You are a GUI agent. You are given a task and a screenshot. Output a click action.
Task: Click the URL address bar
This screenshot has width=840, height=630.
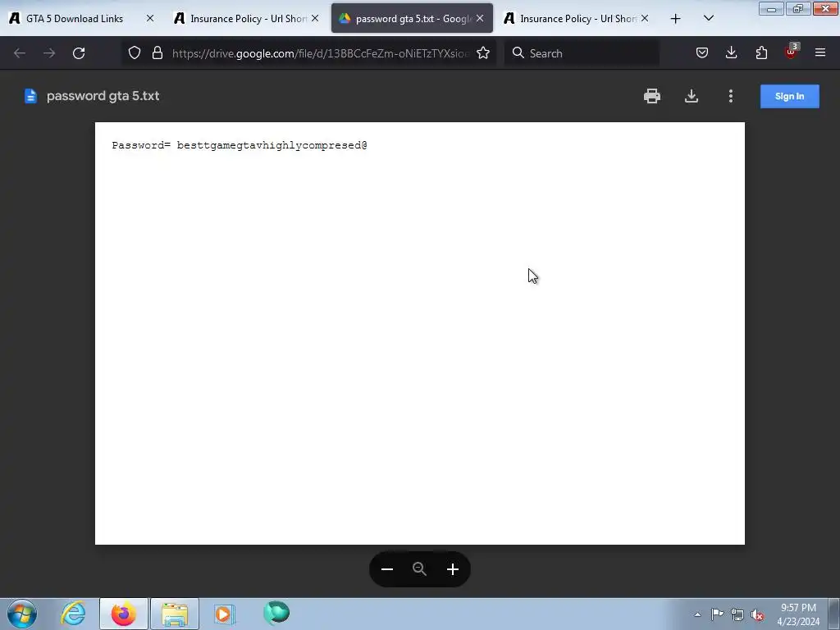pos(321,53)
